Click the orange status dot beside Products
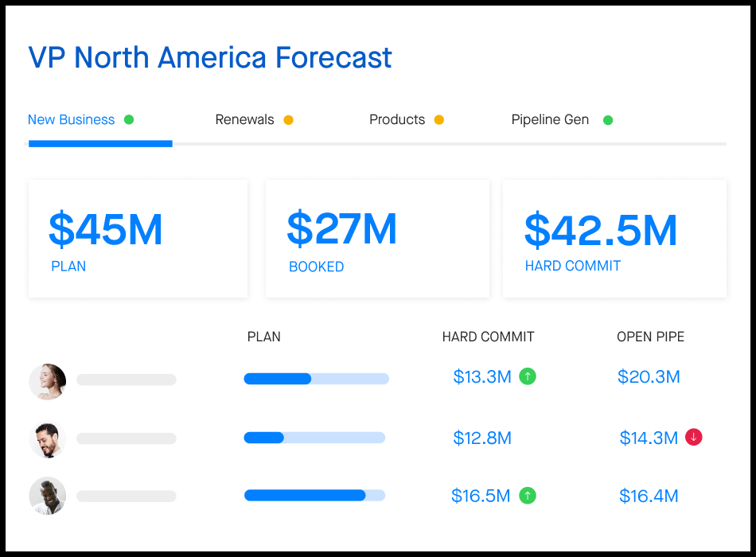 coord(438,120)
